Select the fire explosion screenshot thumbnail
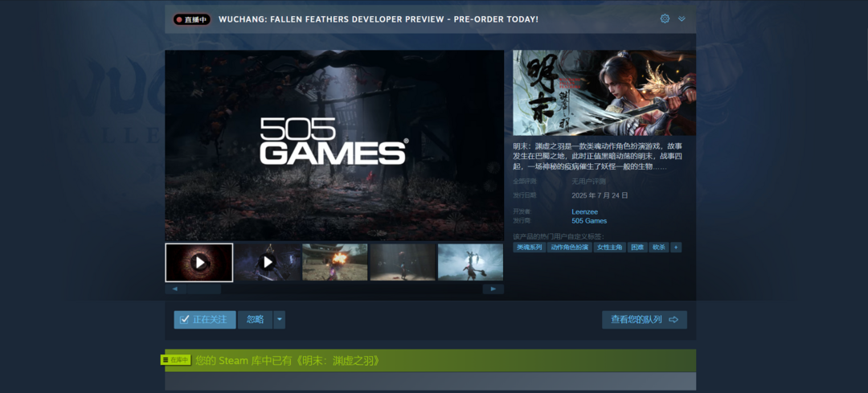The image size is (868, 393). (x=335, y=262)
